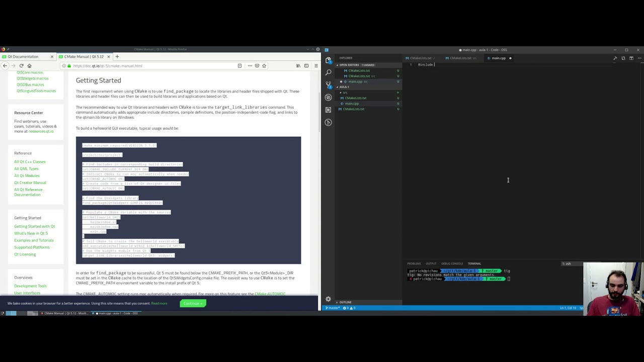Open the CMake icon below Extensions in the activity bar

click(328, 122)
